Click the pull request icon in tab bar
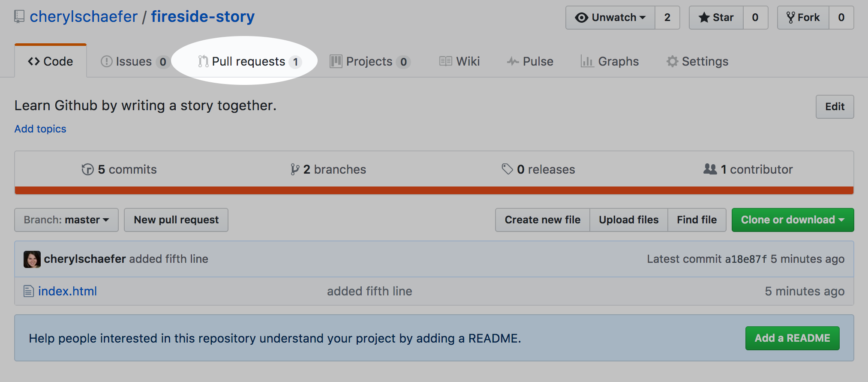Viewport: 868px width, 382px height. (203, 62)
